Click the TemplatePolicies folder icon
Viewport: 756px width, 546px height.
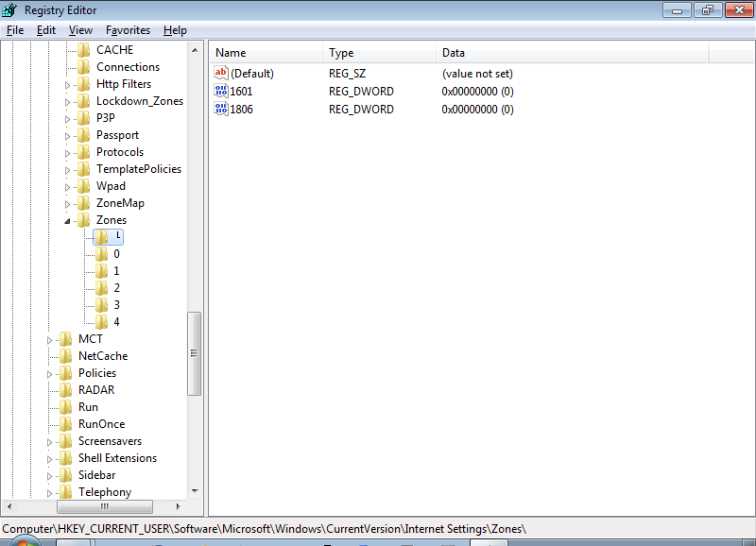click(x=84, y=169)
